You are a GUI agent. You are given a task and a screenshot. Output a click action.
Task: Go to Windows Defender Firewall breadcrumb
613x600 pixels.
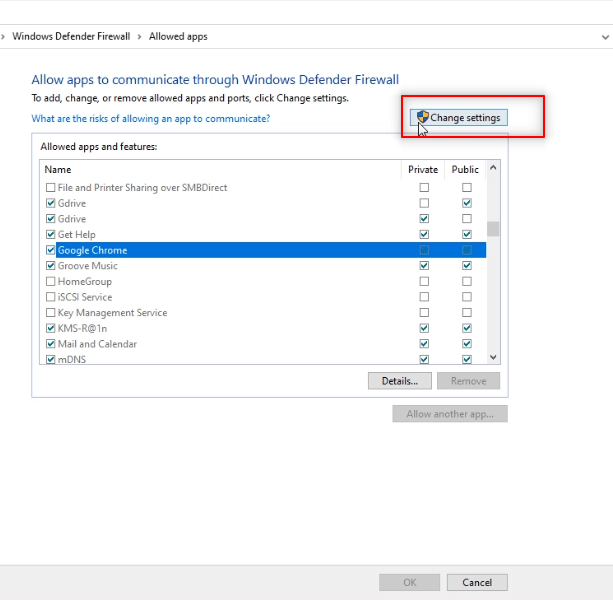pos(71,36)
